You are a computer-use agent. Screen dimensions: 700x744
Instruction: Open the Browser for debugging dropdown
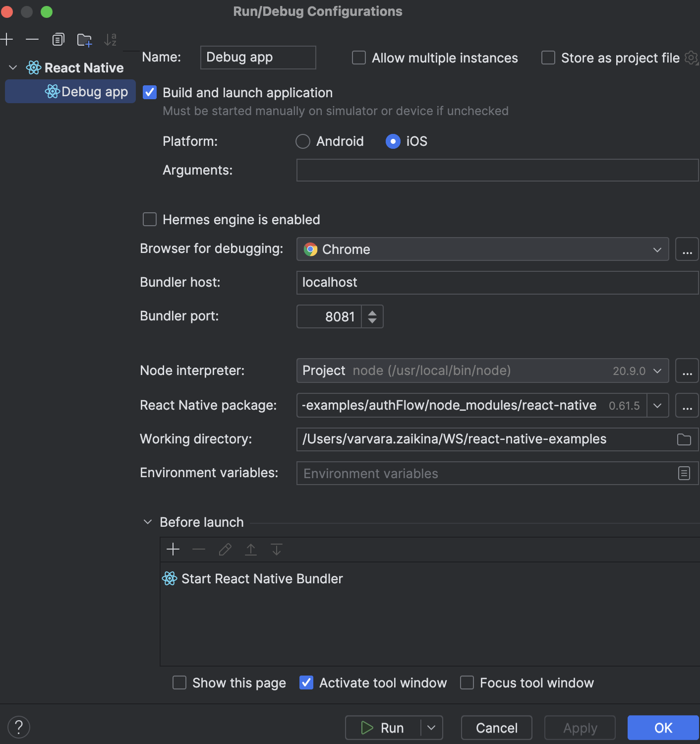click(x=657, y=249)
